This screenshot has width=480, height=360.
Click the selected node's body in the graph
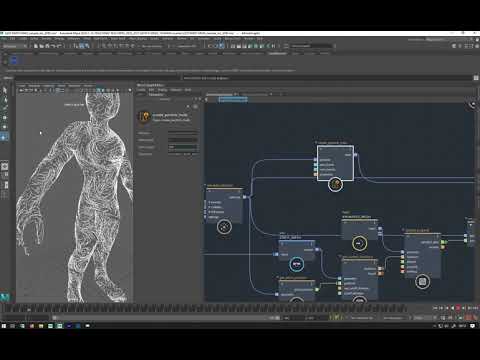(335, 163)
